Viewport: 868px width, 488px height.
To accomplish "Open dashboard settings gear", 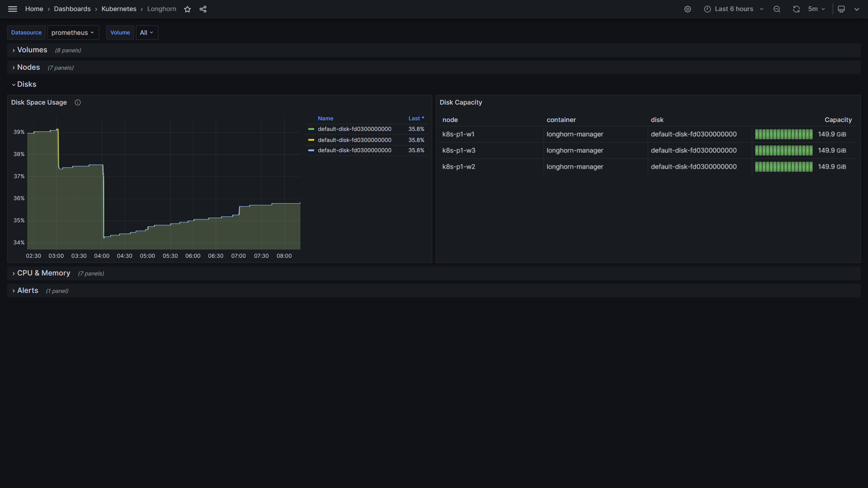I will coord(688,9).
